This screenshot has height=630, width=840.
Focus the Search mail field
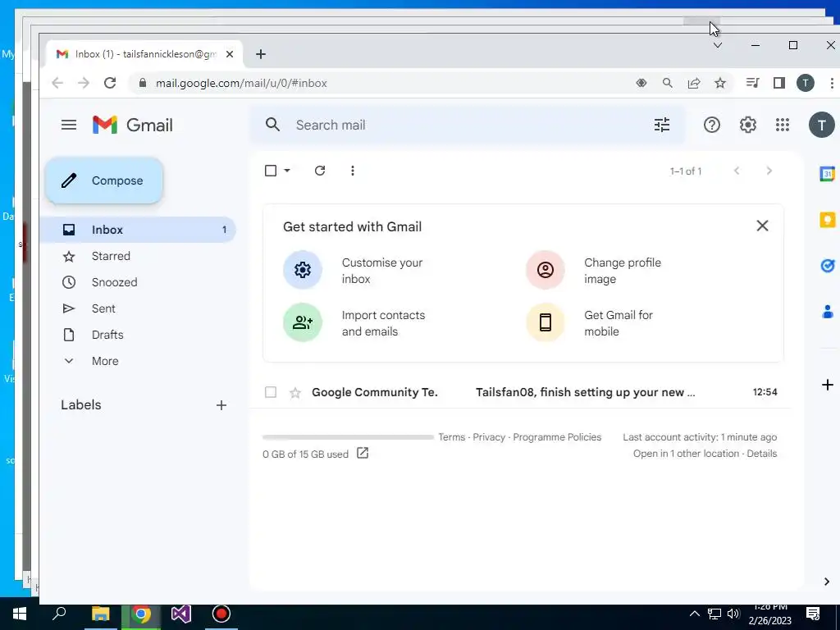pyautogui.click(x=466, y=125)
